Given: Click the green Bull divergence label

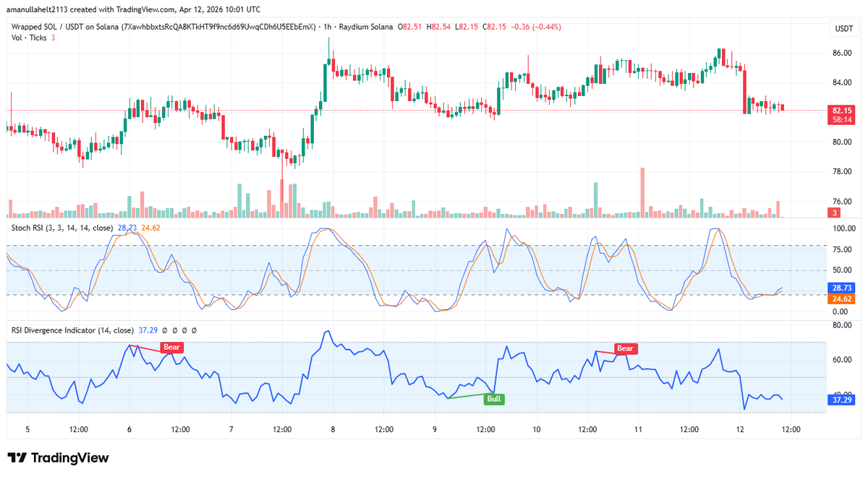Looking at the screenshot, I should [494, 398].
